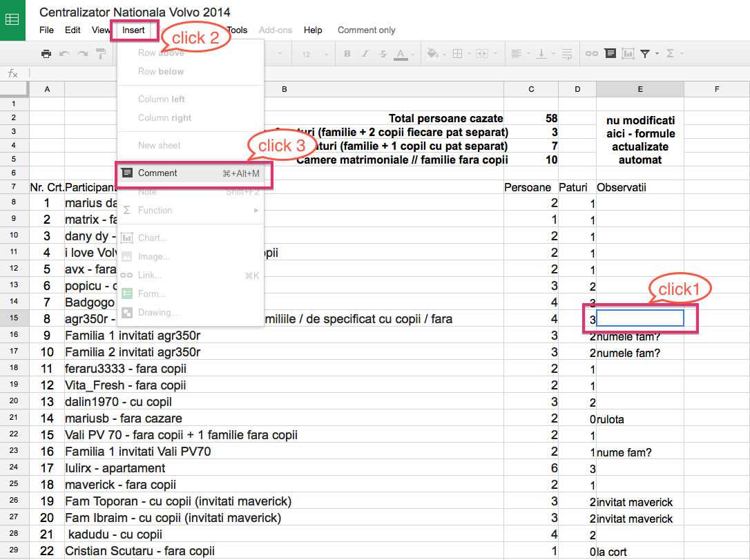Image resolution: width=750 pixels, height=560 pixels.
Task: Toggle strikethrough formatting
Action: pyautogui.click(x=383, y=54)
